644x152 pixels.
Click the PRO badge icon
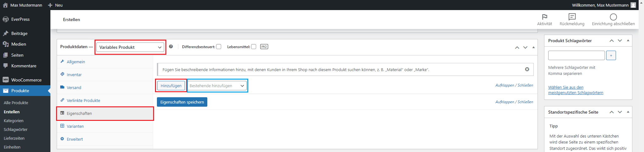click(264, 47)
